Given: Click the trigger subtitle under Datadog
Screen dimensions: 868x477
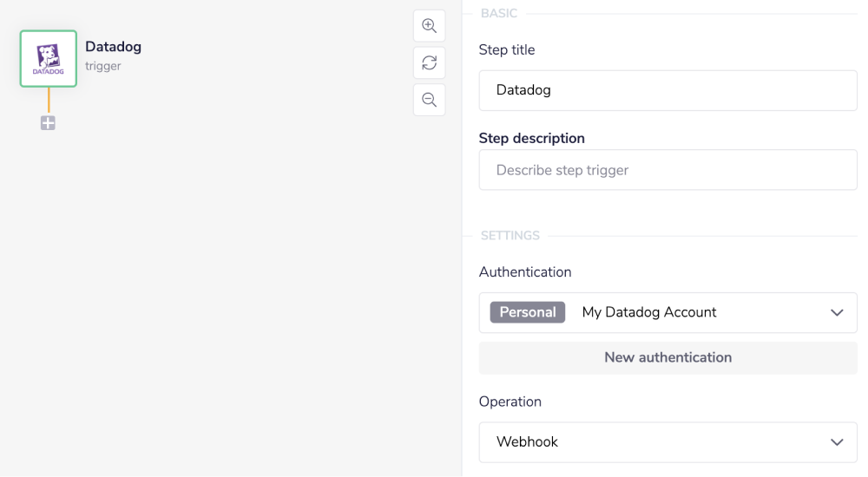Looking at the screenshot, I should coord(103,66).
